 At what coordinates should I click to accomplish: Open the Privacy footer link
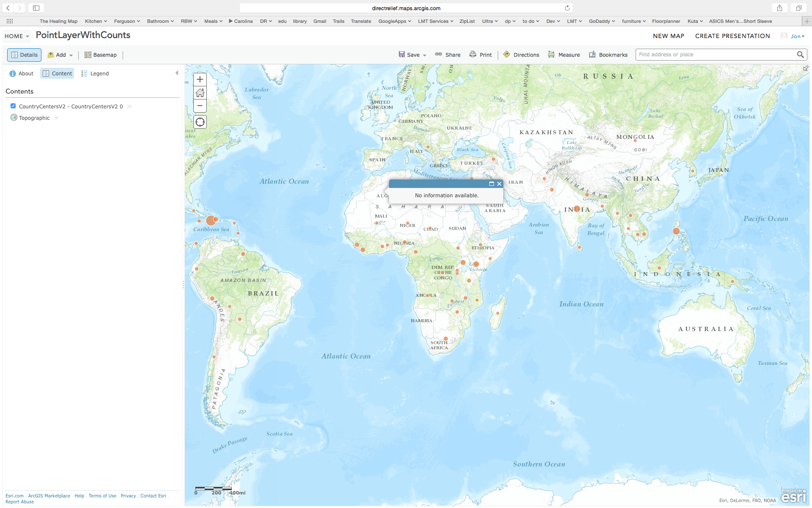[128, 496]
